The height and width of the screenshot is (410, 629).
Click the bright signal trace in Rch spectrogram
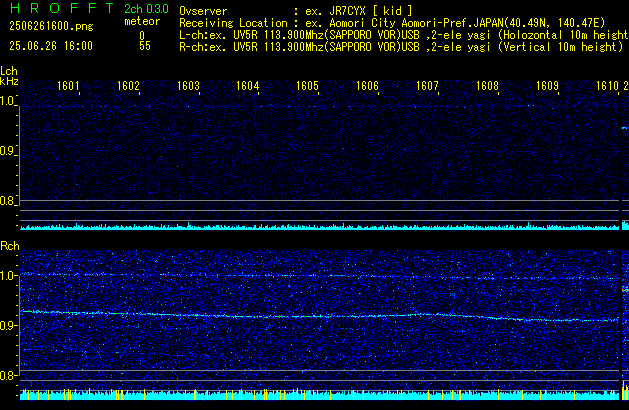pyautogui.click(x=320, y=316)
